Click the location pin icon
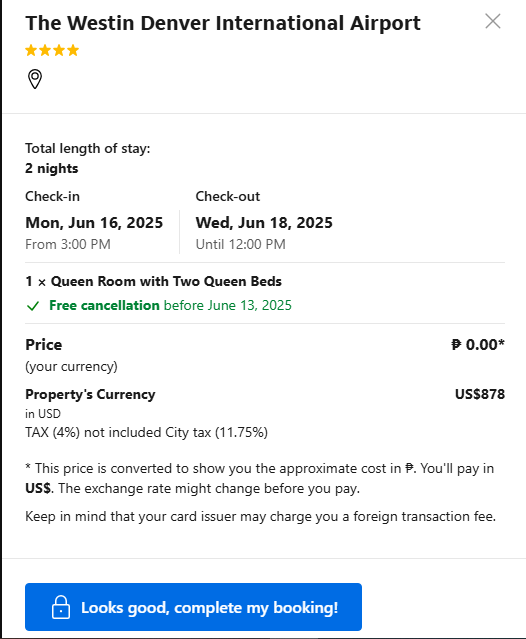Image resolution: width=526 pixels, height=639 pixels. [35, 79]
